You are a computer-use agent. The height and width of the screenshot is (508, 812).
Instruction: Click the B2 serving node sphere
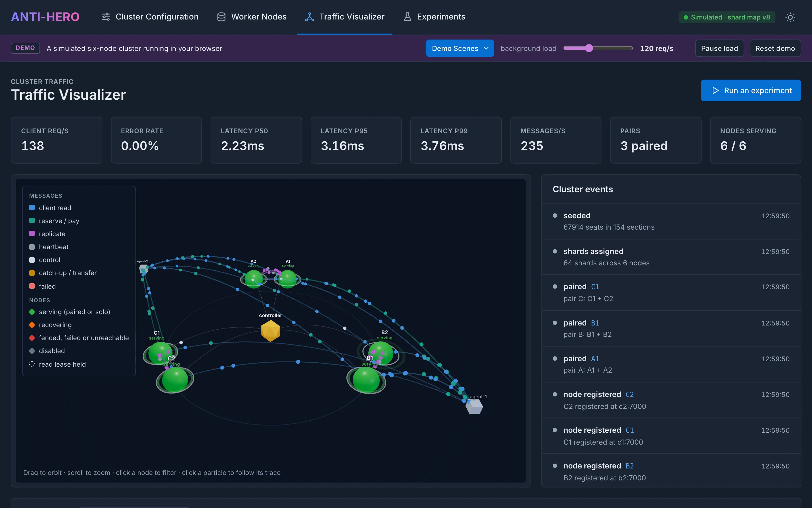[381, 353]
